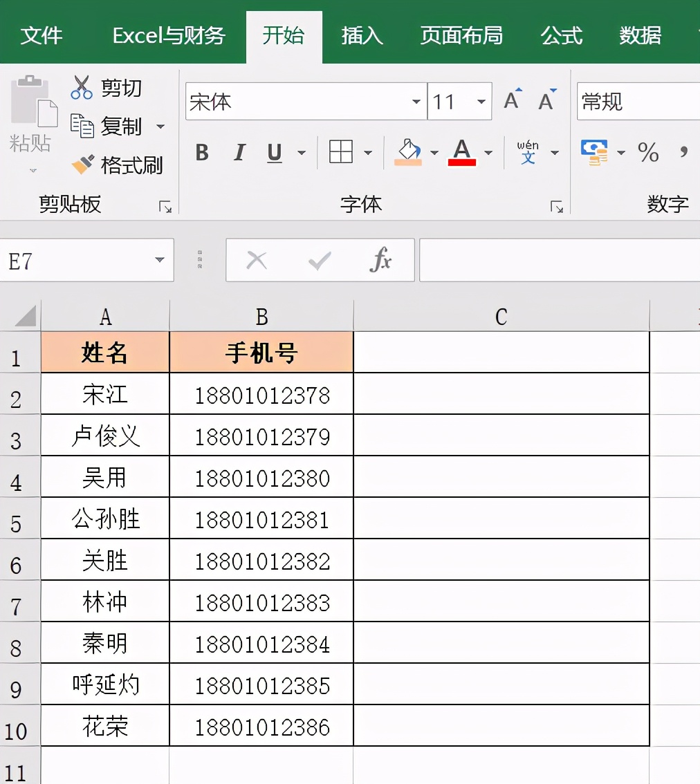The height and width of the screenshot is (784, 700).
Task: Open the font name dropdown showing 宋体
Action: [416, 101]
